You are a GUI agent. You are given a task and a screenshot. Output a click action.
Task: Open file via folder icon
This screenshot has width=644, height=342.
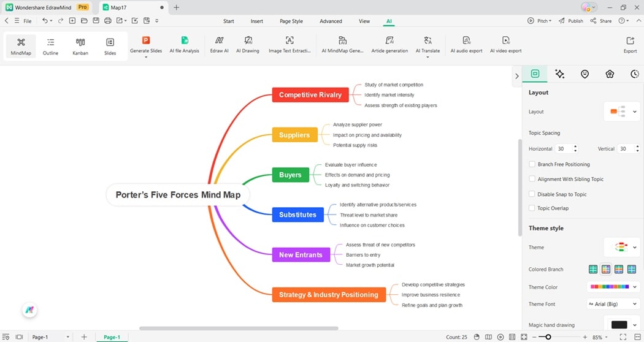click(x=84, y=20)
